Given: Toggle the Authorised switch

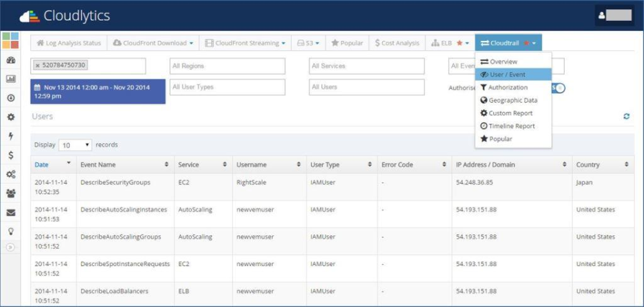Looking at the screenshot, I should 559,88.
